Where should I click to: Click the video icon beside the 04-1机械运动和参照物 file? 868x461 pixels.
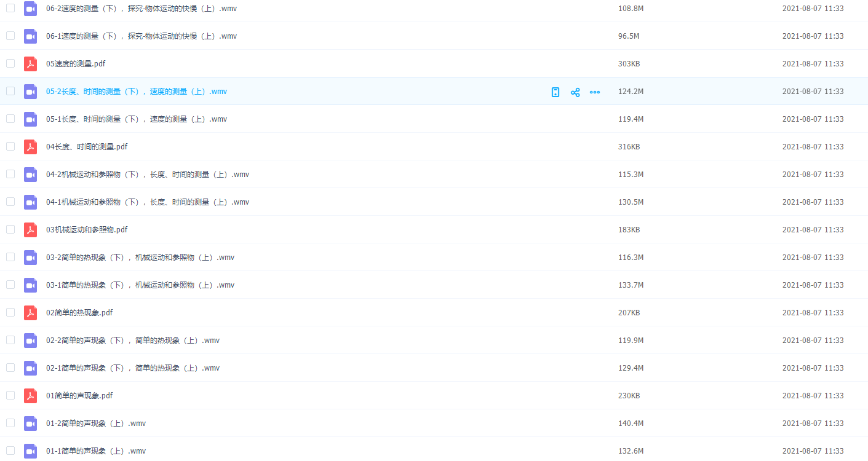(30, 202)
